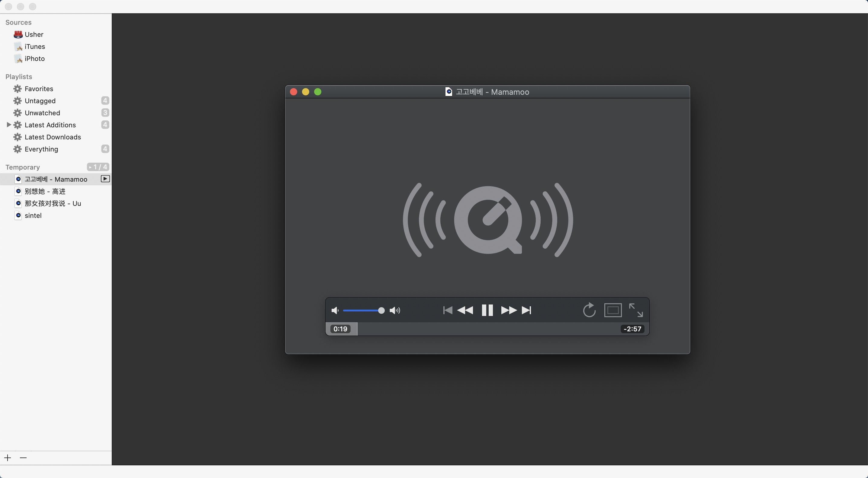The image size is (868, 478).
Task: Skip to next track button
Action: tap(527, 310)
